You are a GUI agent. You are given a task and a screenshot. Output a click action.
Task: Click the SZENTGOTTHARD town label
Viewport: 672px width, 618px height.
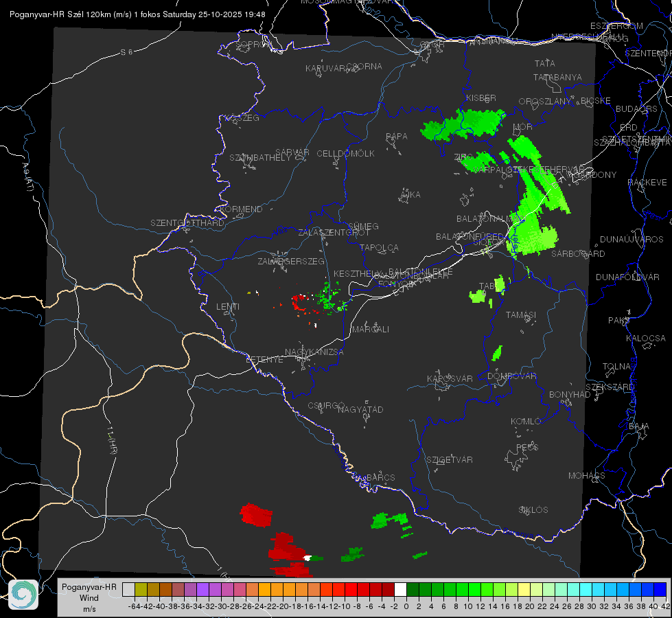pos(187,223)
